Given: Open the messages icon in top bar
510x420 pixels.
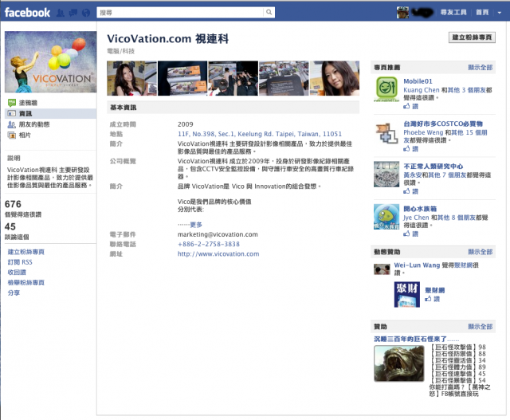Looking at the screenshot, I should point(73,13).
